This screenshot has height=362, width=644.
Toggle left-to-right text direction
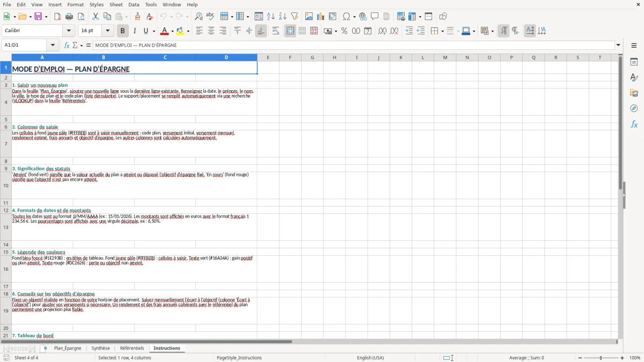503,31
